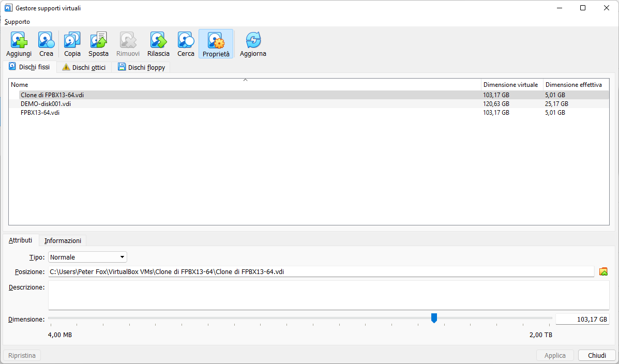The width and height of the screenshot is (619, 364).
Task: Click the 120,63 GB virtual size cell
Action: tap(496, 104)
